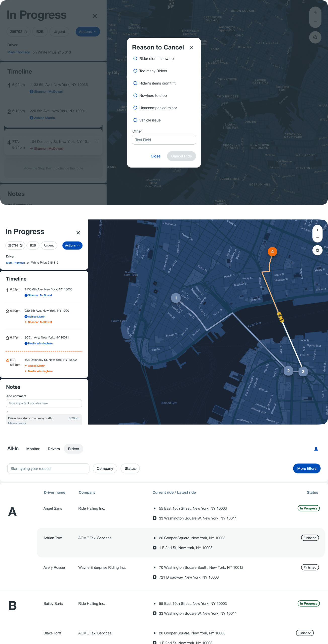
Task: Click the More filters button
Action: (307, 468)
